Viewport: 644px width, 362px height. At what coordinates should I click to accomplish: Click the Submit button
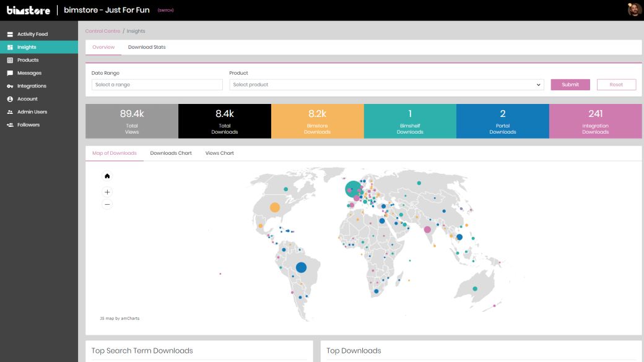point(570,85)
